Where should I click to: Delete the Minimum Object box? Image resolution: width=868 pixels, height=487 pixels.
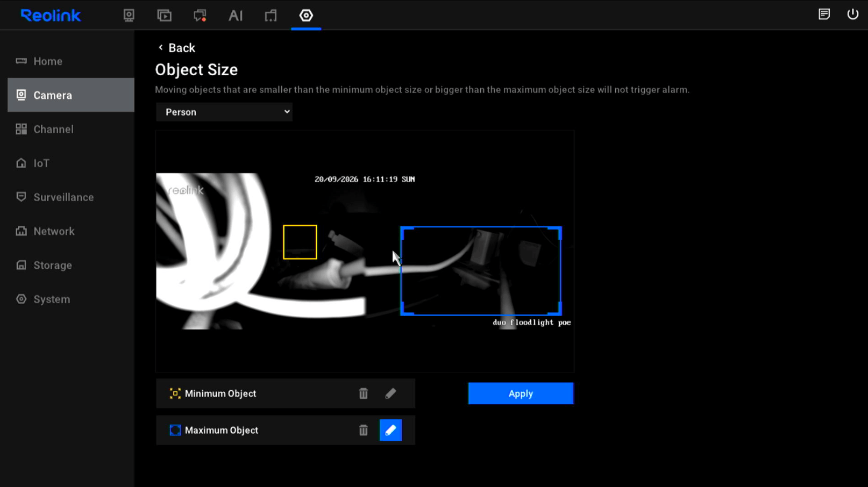[x=364, y=393]
